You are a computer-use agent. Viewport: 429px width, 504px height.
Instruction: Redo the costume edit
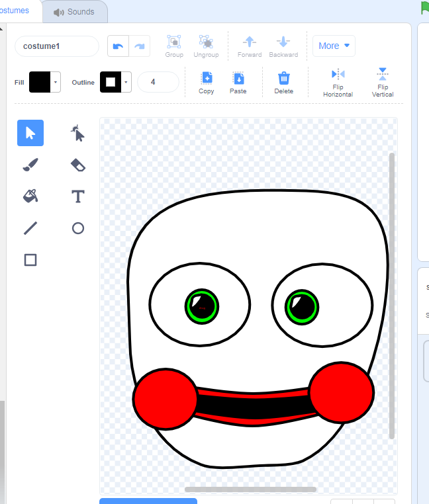pyautogui.click(x=139, y=46)
